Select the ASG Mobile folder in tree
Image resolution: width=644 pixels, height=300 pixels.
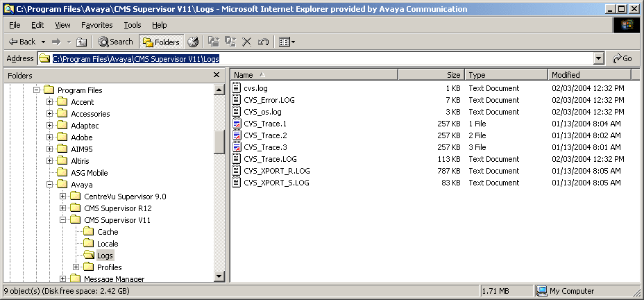click(x=89, y=173)
